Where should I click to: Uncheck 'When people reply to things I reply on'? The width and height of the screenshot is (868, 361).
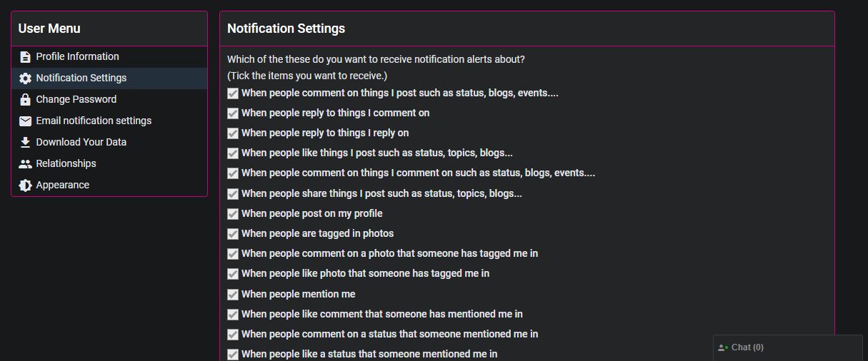pyautogui.click(x=233, y=133)
